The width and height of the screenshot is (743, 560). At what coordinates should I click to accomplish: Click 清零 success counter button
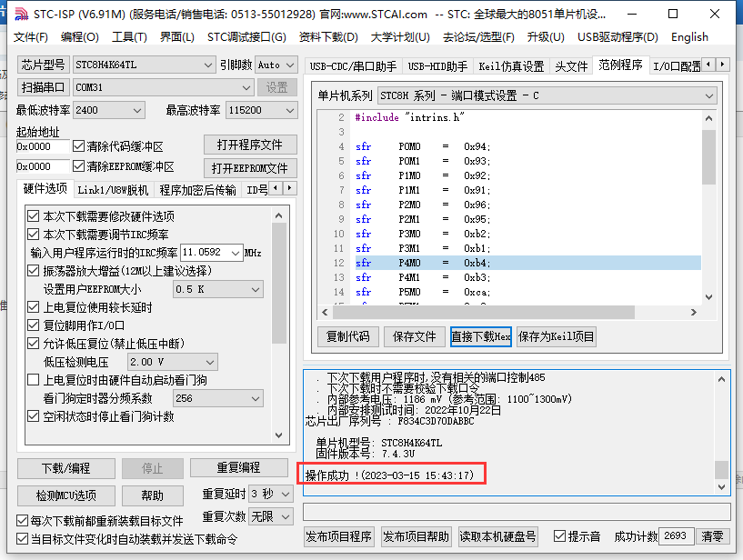pos(712,536)
